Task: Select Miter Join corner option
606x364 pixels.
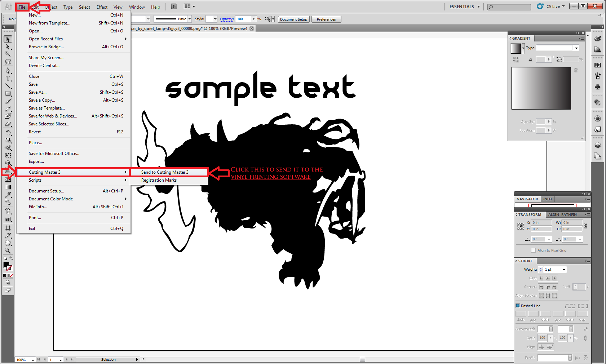Action: (x=541, y=287)
